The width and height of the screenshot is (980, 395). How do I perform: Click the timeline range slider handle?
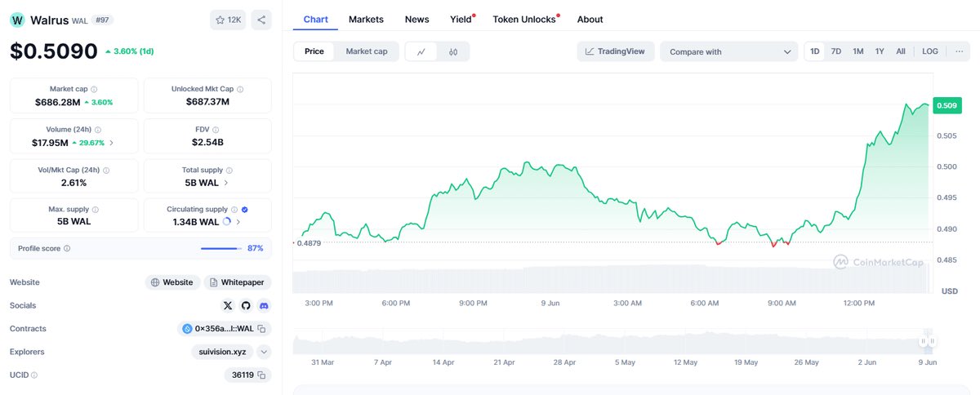[x=926, y=341]
